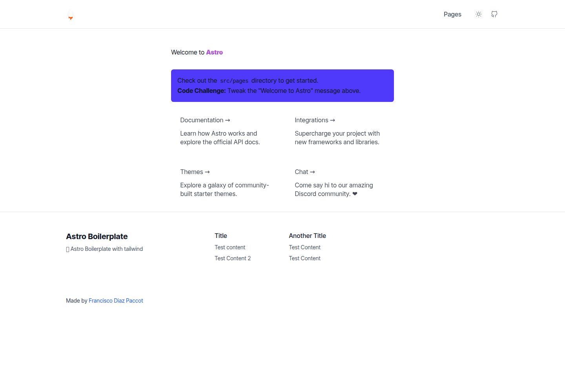Click 'Supercharge your project' description text
The height and width of the screenshot is (392, 565).
tap(337, 138)
